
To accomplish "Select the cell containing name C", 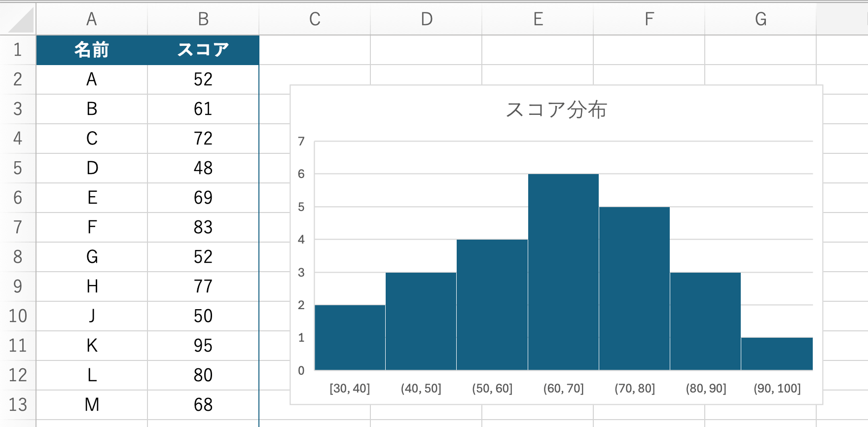I will [92, 139].
